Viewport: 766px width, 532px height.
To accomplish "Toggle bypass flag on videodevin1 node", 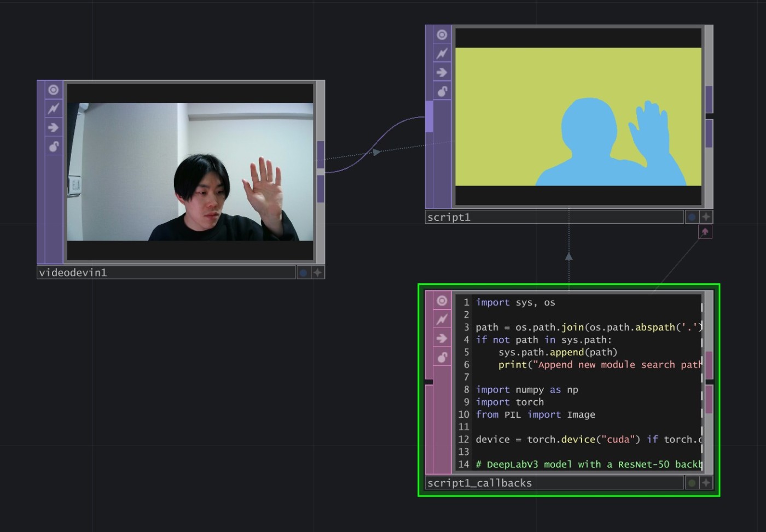I will (53, 108).
